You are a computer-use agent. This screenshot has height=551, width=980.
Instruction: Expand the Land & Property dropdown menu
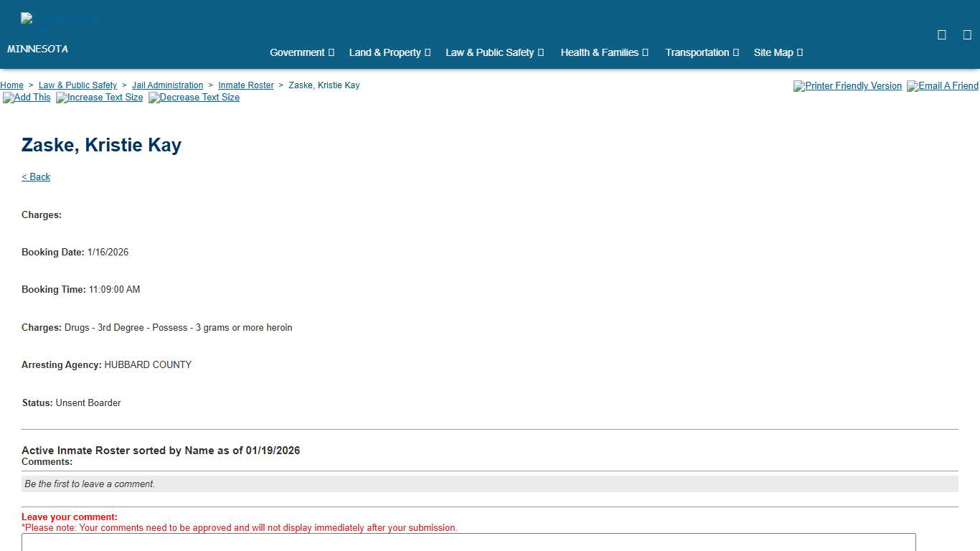coord(390,52)
